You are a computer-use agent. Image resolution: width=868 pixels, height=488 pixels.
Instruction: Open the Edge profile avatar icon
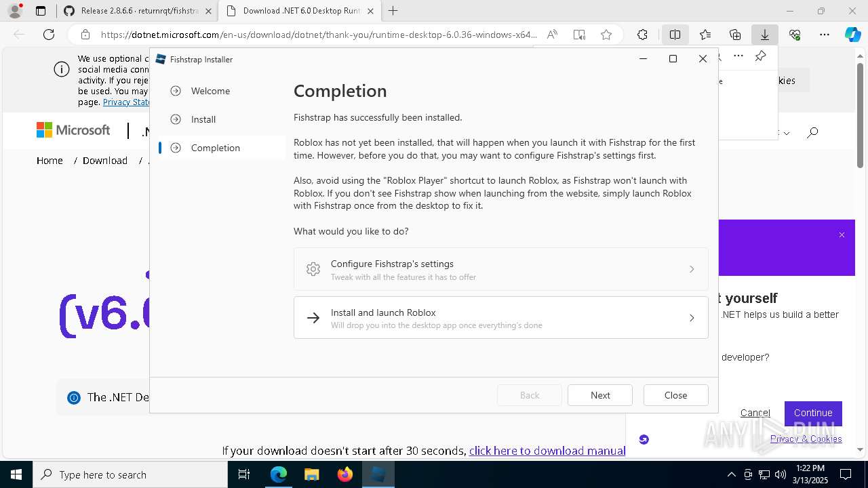(15, 11)
